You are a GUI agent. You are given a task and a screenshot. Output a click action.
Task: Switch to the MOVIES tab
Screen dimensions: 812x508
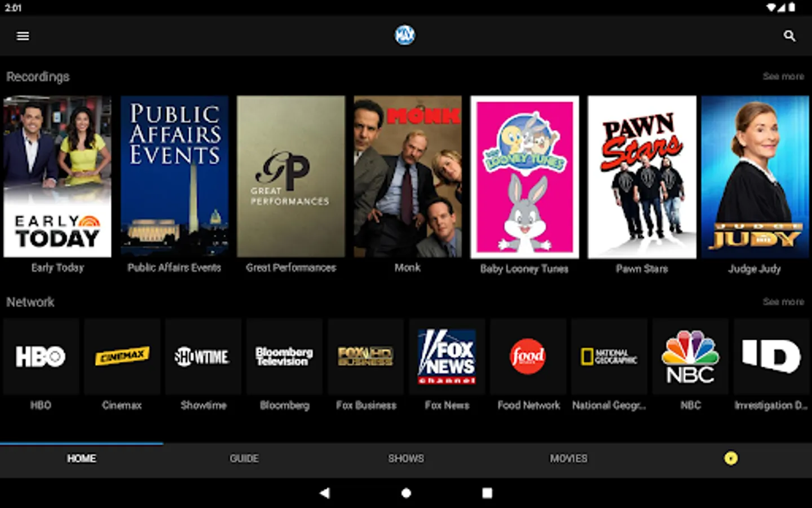point(568,458)
